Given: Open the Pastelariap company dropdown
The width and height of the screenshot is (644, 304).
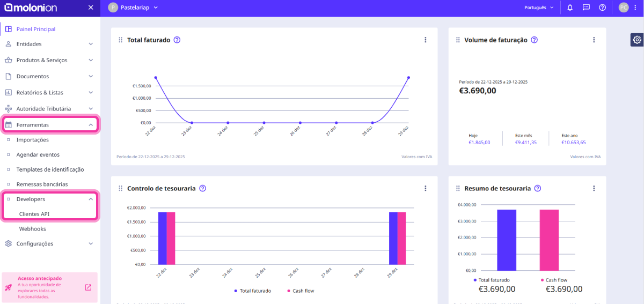Looking at the screenshot, I should pyautogui.click(x=133, y=8).
